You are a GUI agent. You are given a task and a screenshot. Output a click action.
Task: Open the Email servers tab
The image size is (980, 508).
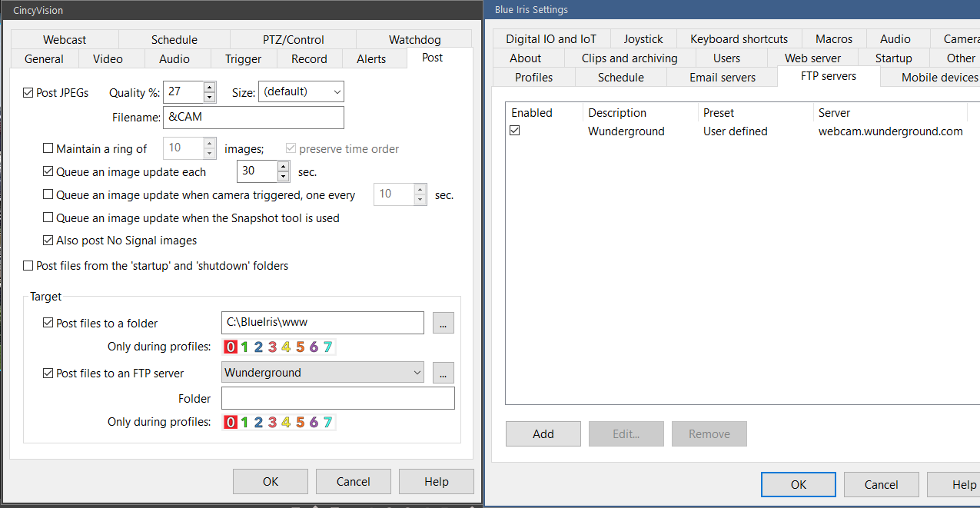pos(722,77)
